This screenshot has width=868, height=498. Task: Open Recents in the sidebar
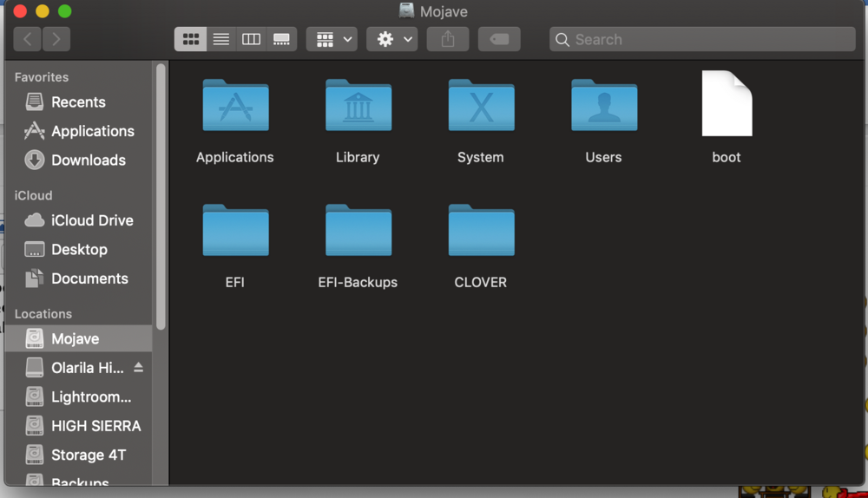[x=77, y=102]
